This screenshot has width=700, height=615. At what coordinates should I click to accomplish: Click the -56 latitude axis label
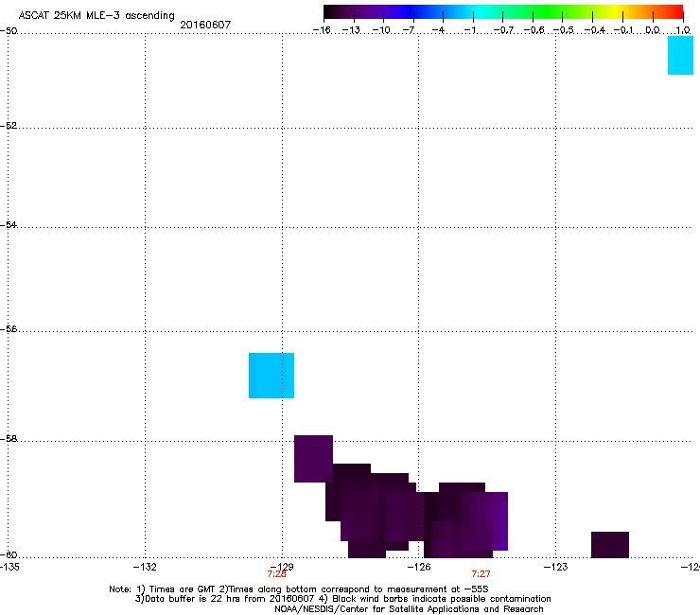click(x=9, y=328)
